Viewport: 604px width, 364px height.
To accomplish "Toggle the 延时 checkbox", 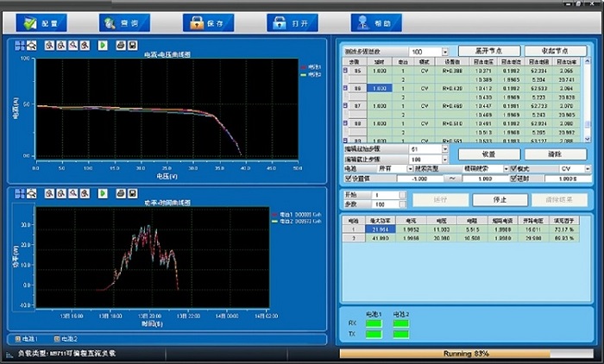I will coord(513,179).
